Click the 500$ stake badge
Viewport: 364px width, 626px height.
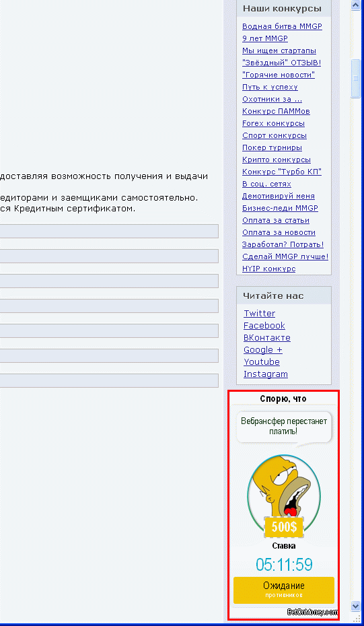[284, 528]
